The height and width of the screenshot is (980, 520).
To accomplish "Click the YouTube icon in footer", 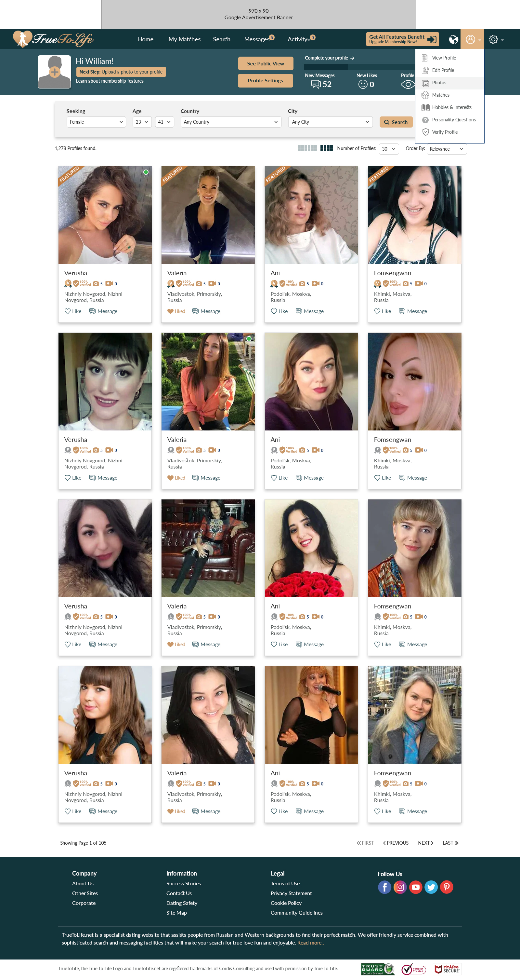I will 415,887.
